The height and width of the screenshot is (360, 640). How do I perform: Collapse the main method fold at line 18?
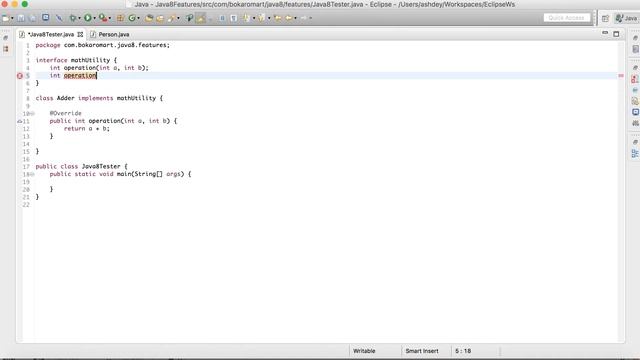point(33,174)
